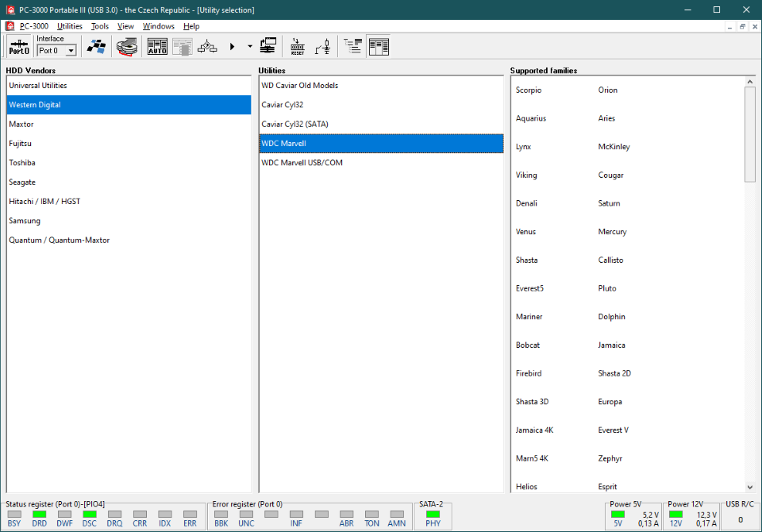Click the BSY status register indicator
The height and width of the screenshot is (532, 762).
click(x=14, y=514)
